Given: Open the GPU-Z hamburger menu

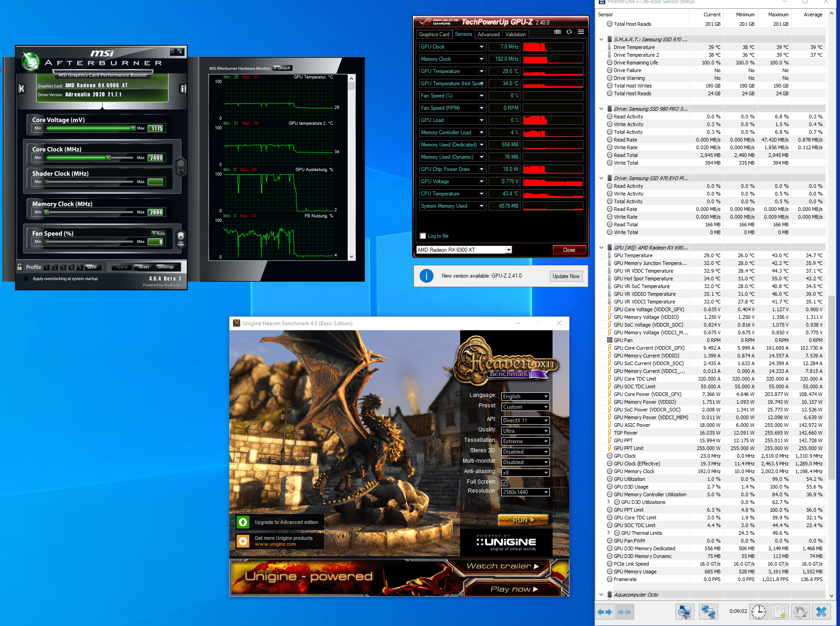Looking at the screenshot, I should click(581, 32).
